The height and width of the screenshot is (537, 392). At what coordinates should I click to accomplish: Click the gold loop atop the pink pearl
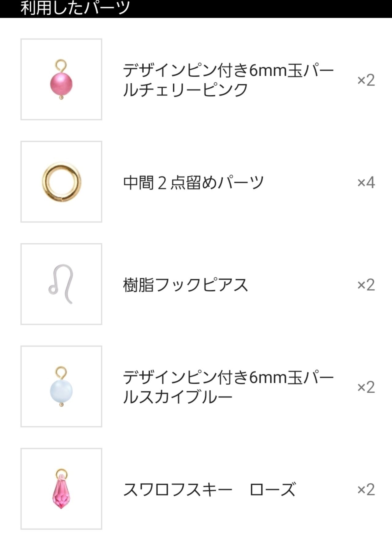(x=61, y=65)
